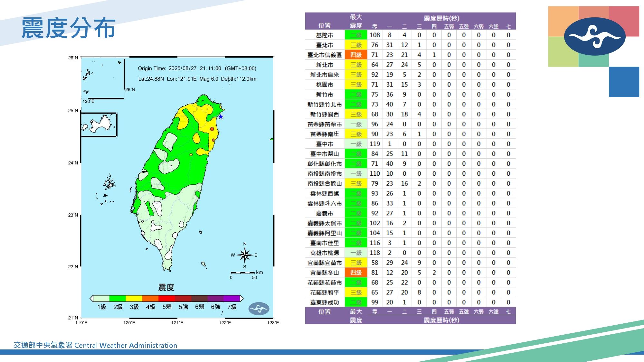644x362 pixels.
Task: Click the Lat/Lon/Mag/Depth line on the map
Action: point(197,79)
